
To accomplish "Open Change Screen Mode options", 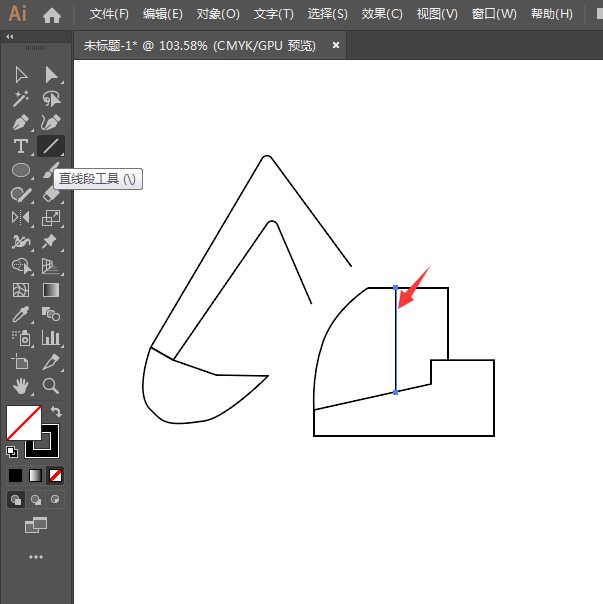I will (36, 524).
